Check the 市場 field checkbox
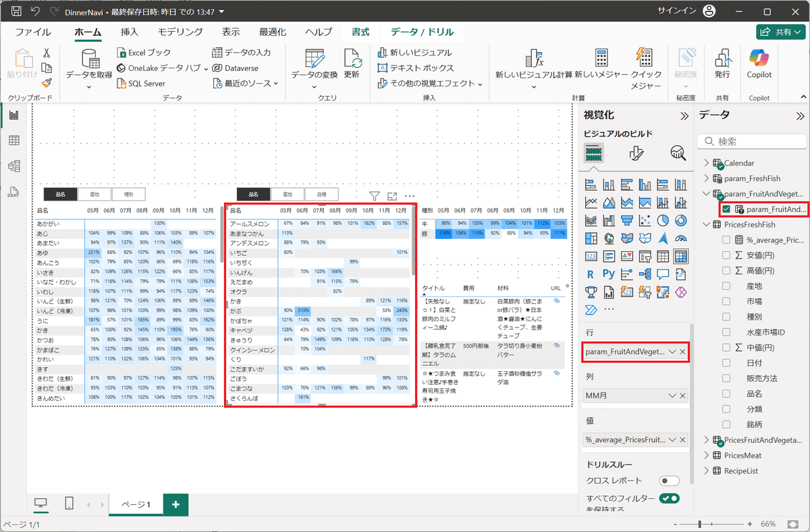 (x=726, y=301)
